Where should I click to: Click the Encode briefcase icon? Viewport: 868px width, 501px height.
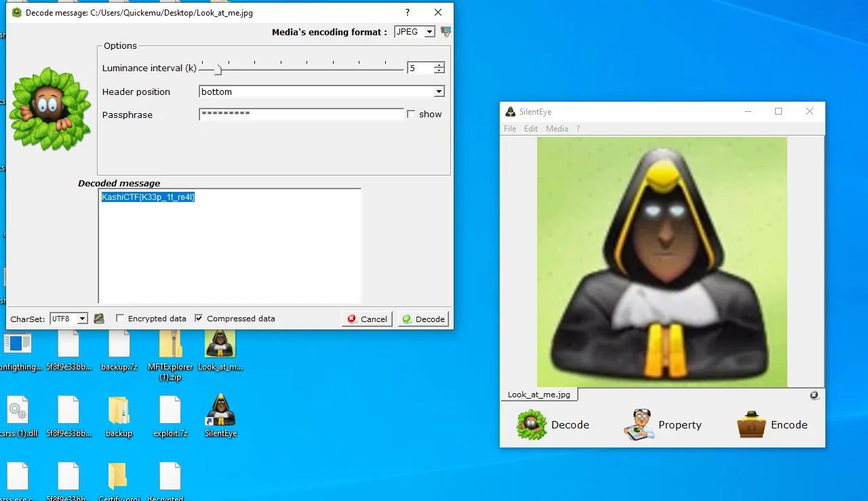(751, 425)
